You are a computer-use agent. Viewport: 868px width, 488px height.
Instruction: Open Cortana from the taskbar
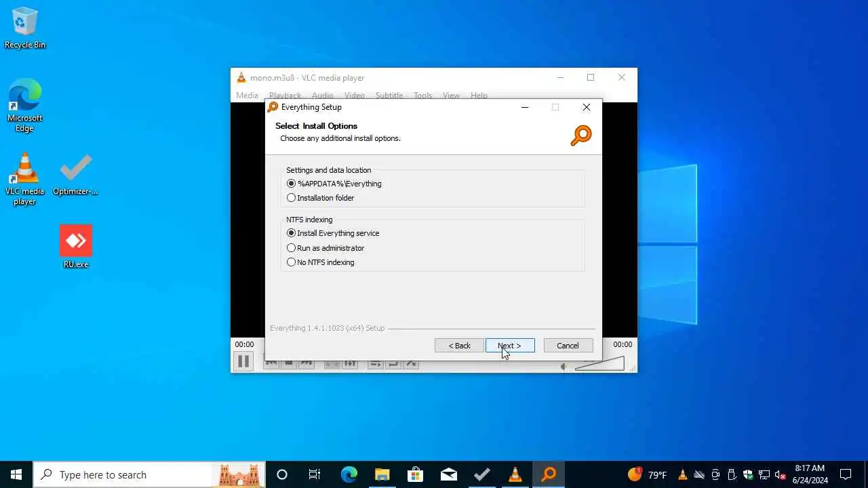[x=282, y=474]
